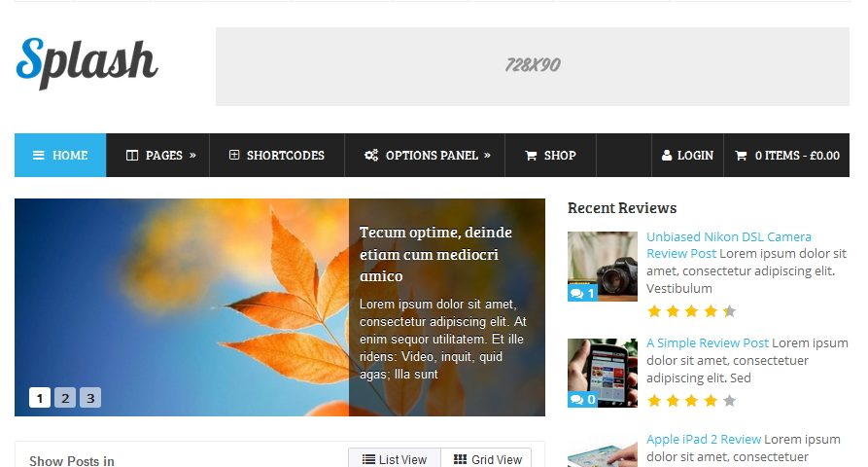Click the columns icon beside PAGES
Image resolution: width=868 pixels, height=467 pixels.
(132, 155)
